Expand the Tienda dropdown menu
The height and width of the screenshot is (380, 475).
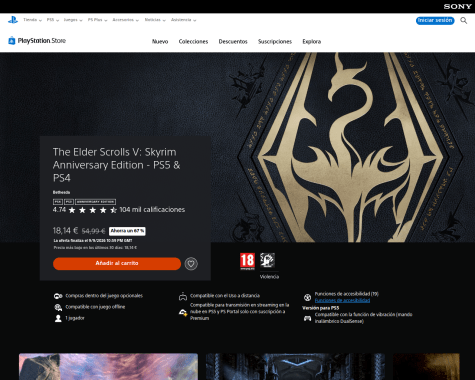pyautogui.click(x=32, y=20)
